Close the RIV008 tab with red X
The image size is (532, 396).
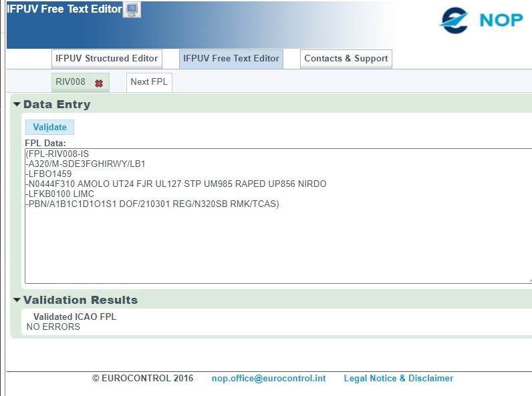tap(99, 83)
